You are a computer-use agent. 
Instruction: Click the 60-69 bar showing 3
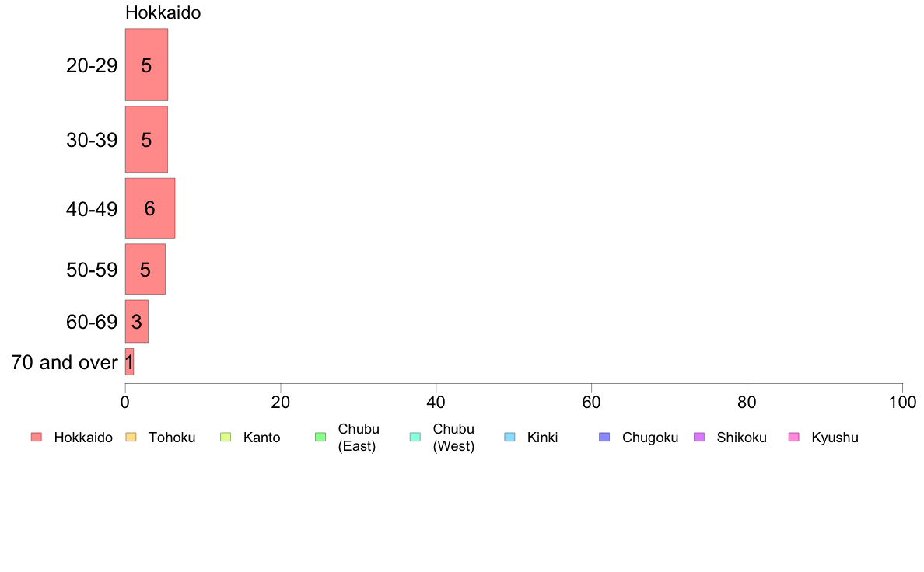pos(136,322)
